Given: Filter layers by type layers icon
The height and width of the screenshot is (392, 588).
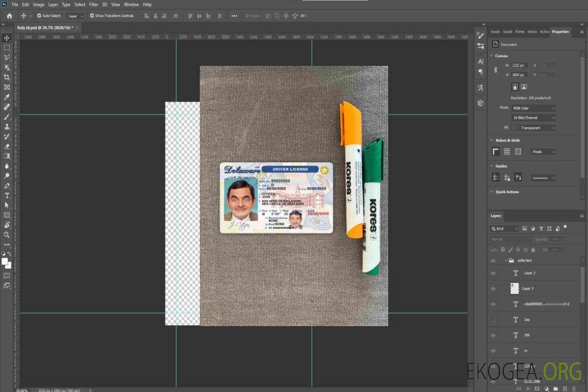Looking at the screenshot, I should [x=541, y=229].
